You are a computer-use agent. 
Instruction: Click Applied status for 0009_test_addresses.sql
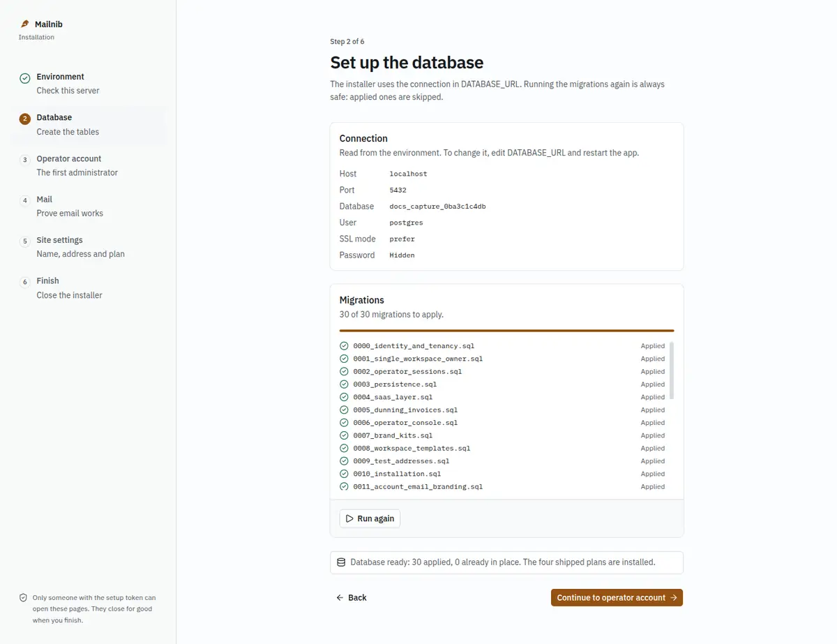[x=653, y=461]
